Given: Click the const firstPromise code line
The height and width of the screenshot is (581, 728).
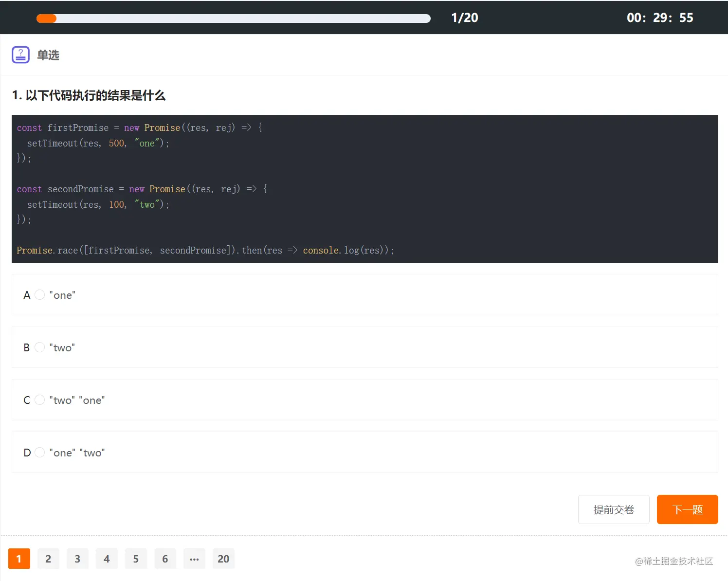Looking at the screenshot, I should coord(140,127).
